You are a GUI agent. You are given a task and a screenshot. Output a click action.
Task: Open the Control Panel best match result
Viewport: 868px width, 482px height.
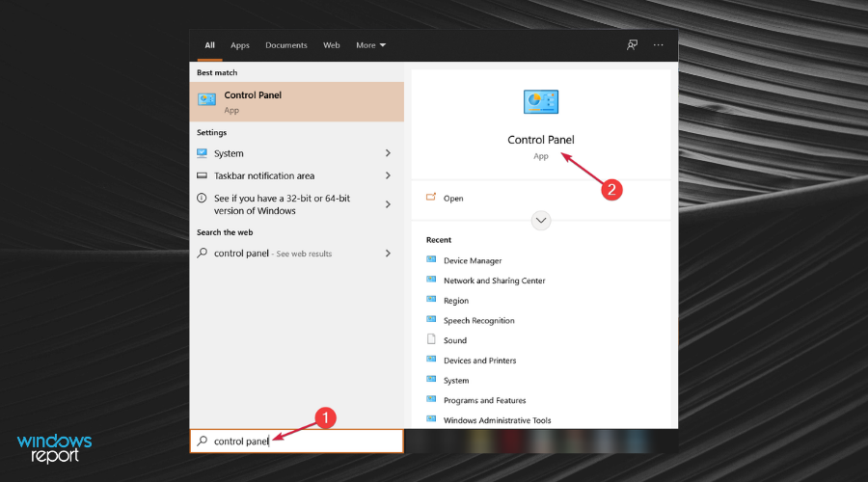297,102
